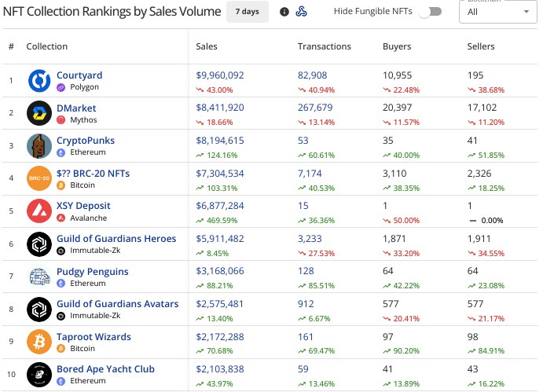Open the $?? BRC-20 NFTs link

pyautogui.click(x=94, y=173)
